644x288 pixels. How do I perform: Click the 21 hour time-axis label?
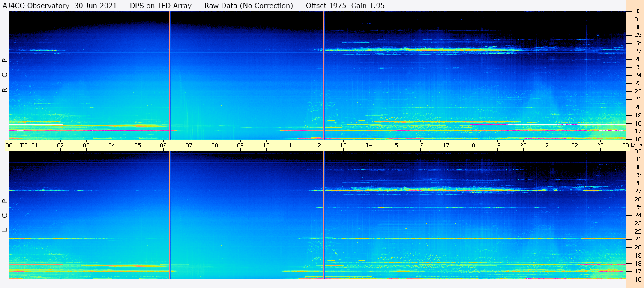(549, 145)
